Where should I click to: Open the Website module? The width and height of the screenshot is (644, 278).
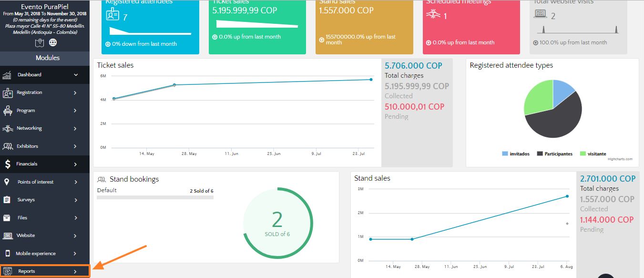point(26,236)
